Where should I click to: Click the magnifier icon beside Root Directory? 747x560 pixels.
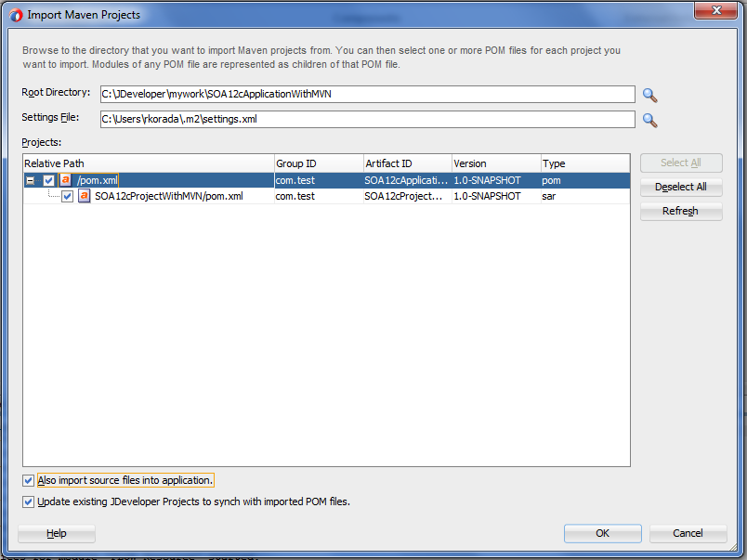click(x=649, y=94)
